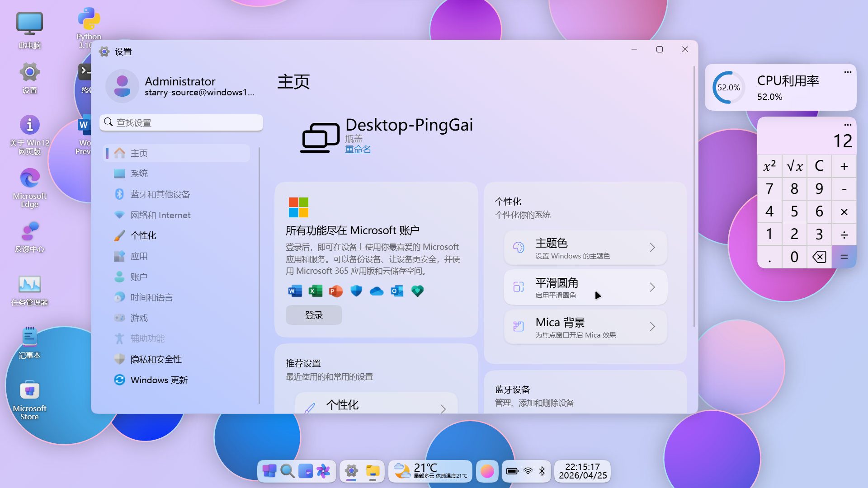Image resolution: width=868 pixels, height=488 pixels.
Task: Open taskbar search magnifier
Action: coord(288,471)
